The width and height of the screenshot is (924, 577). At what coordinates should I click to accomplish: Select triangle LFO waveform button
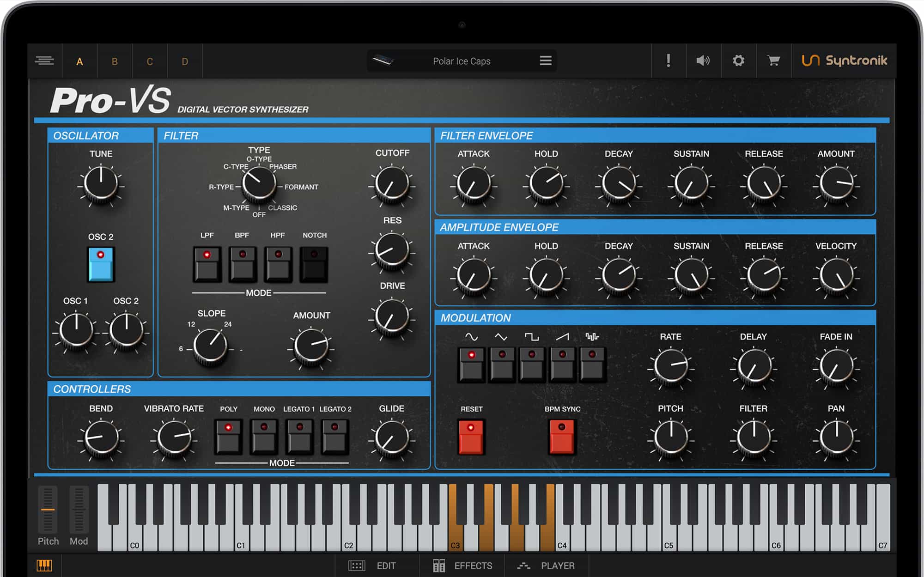click(x=502, y=365)
